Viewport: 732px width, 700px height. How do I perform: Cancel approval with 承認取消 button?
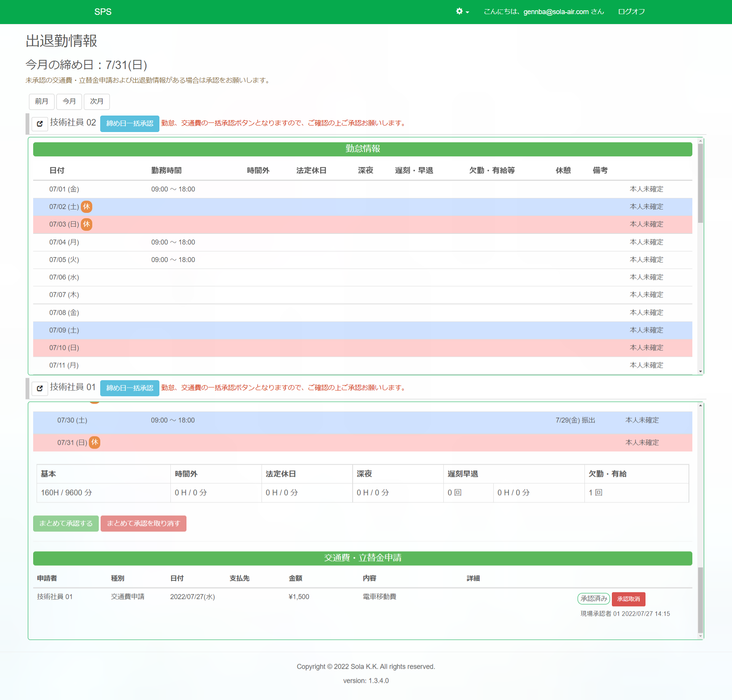[x=628, y=599]
